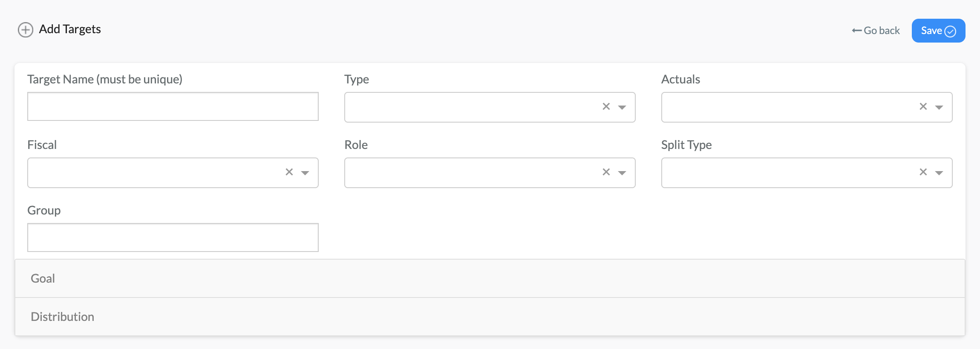Clear the Actuals field with its X icon
The image size is (980, 349).
[x=923, y=106]
